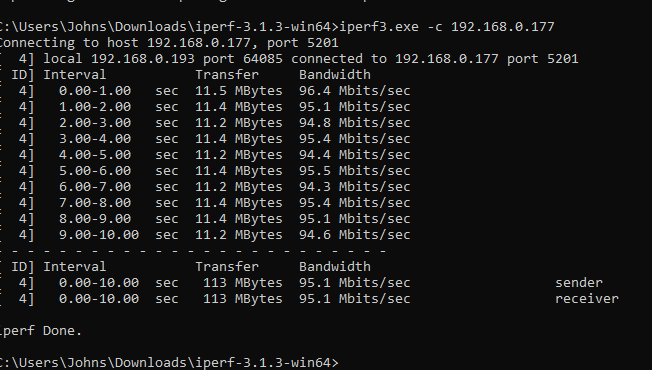Click the first Transfer column header
This screenshot has width=652, height=370.
pos(227,75)
